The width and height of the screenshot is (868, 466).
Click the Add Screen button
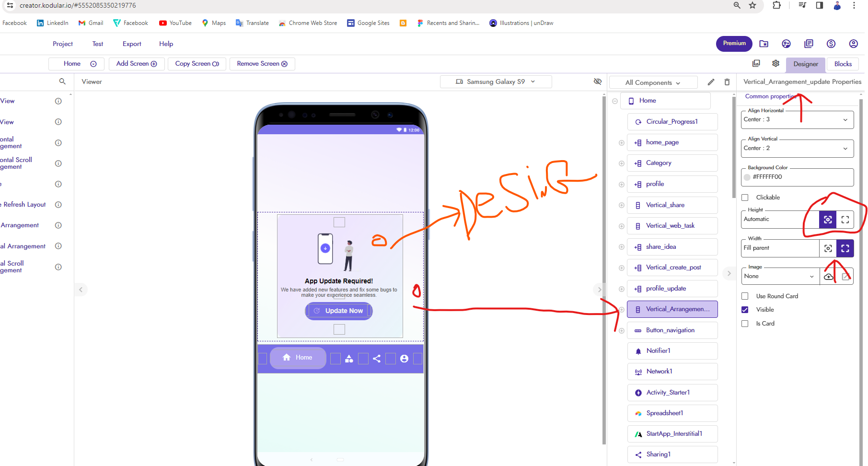click(137, 64)
